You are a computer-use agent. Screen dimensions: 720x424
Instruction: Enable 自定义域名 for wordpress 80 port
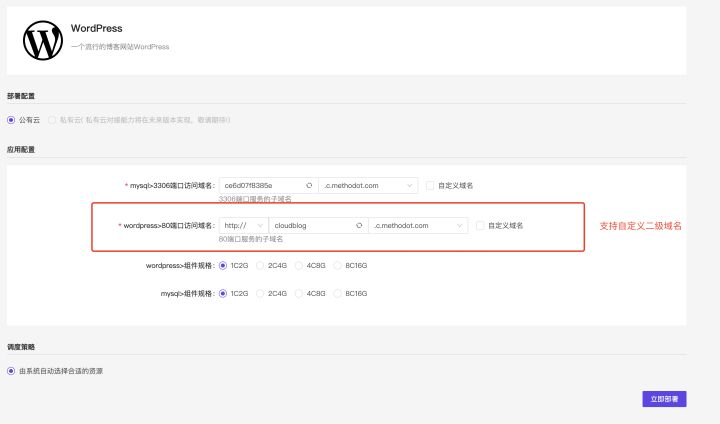(480, 226)
